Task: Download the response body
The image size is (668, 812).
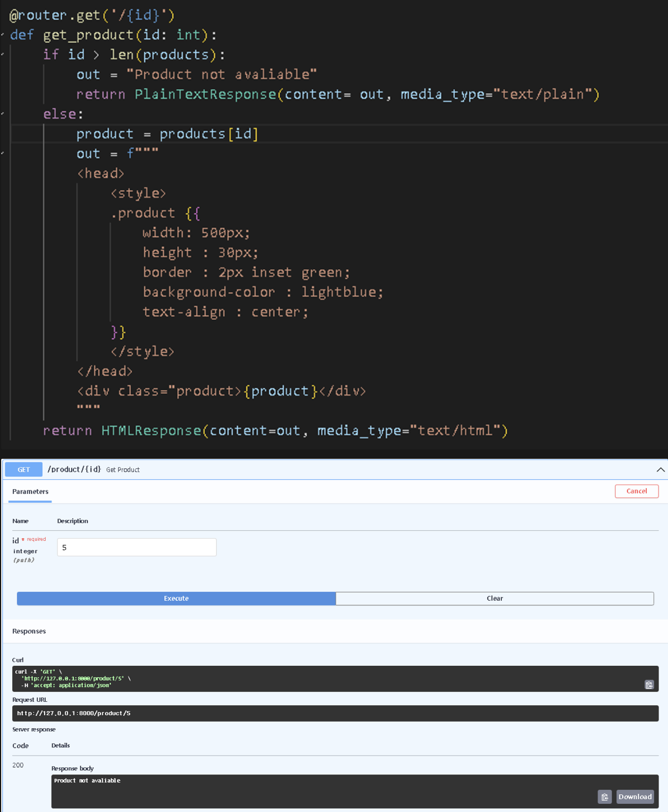Action: pos(635,797)
